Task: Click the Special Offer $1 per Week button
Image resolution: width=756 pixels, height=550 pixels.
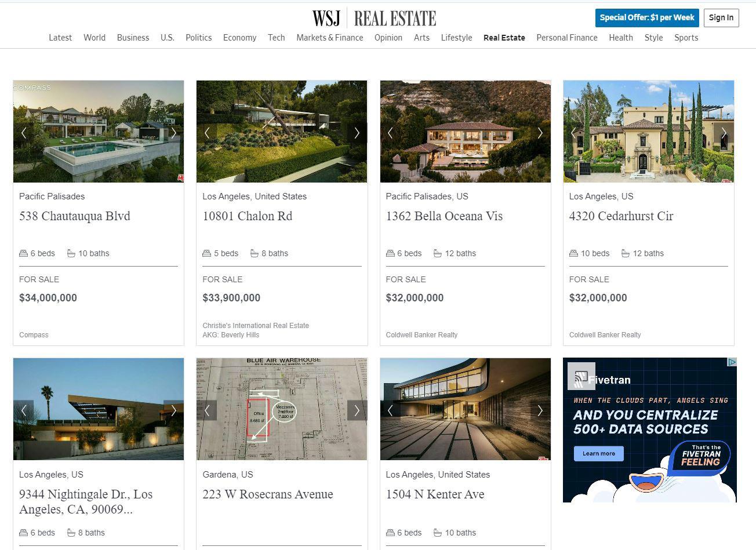Action: (x=647, y=17)
